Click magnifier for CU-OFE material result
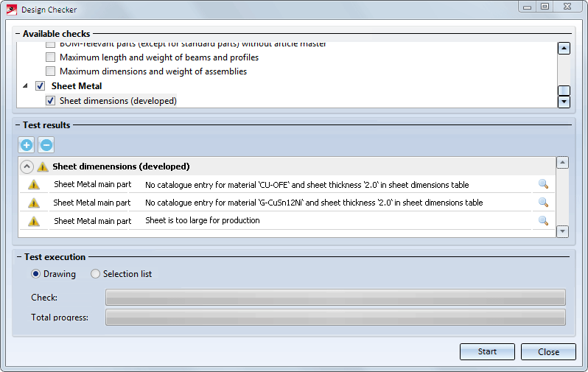The height and width of the screenshot is (372, 588). (543, 185)
